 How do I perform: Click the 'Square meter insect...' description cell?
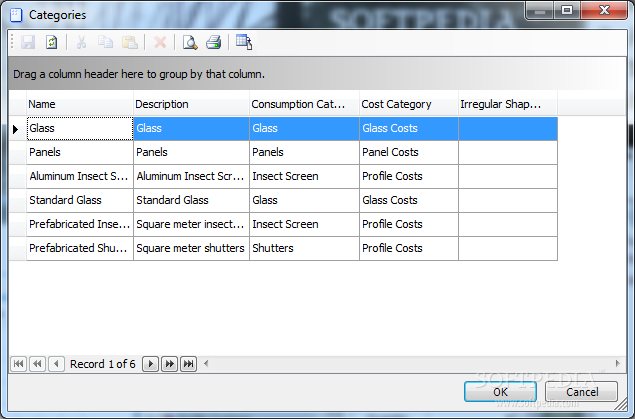point(191,224)
